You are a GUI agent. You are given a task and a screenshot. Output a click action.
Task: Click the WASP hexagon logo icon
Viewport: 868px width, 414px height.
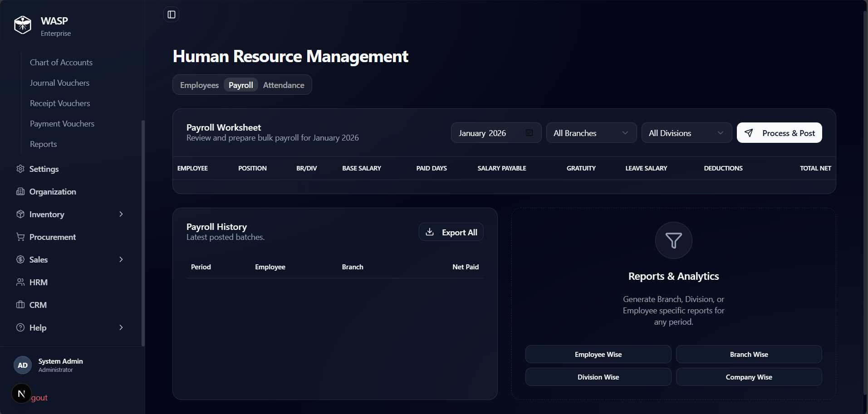(23, 25)
